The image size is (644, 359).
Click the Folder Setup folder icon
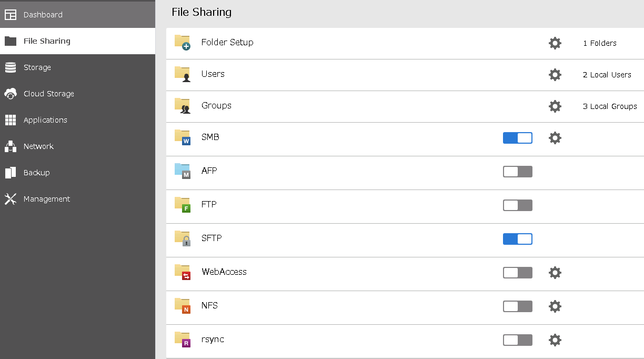pyautogui.click(x=183, y=43)
